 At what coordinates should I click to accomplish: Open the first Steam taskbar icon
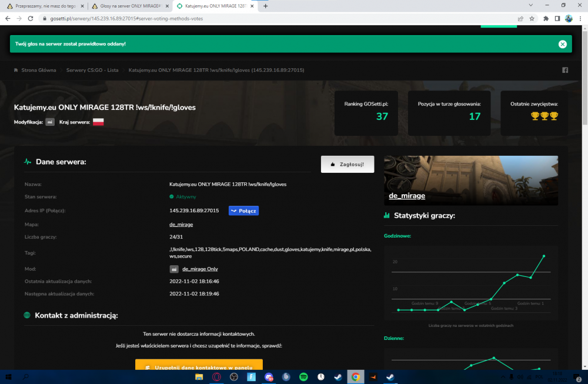pyautogui.click(x=338, y=377)
